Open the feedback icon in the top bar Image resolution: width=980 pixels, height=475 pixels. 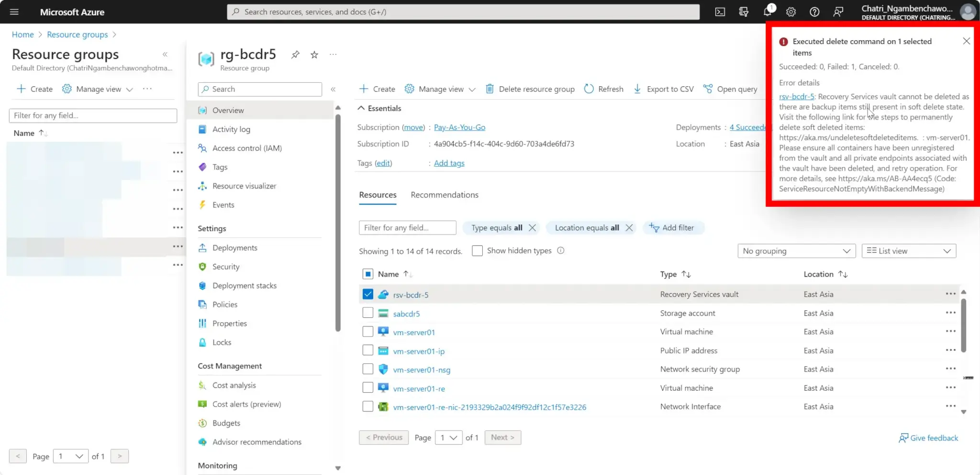click(x=838, y=12)
